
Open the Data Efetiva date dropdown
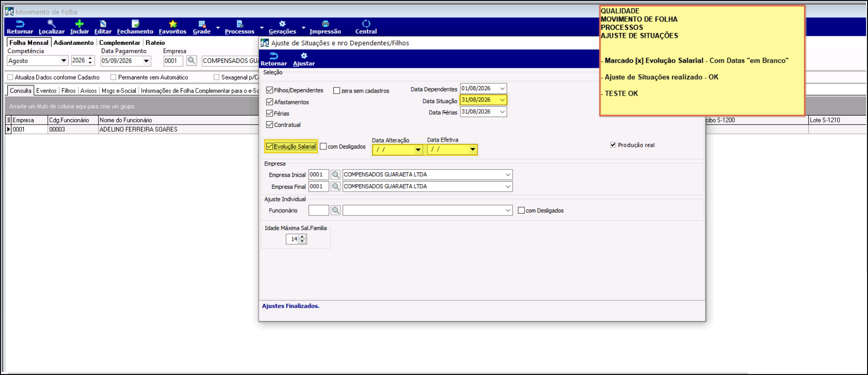coord(473,149)
